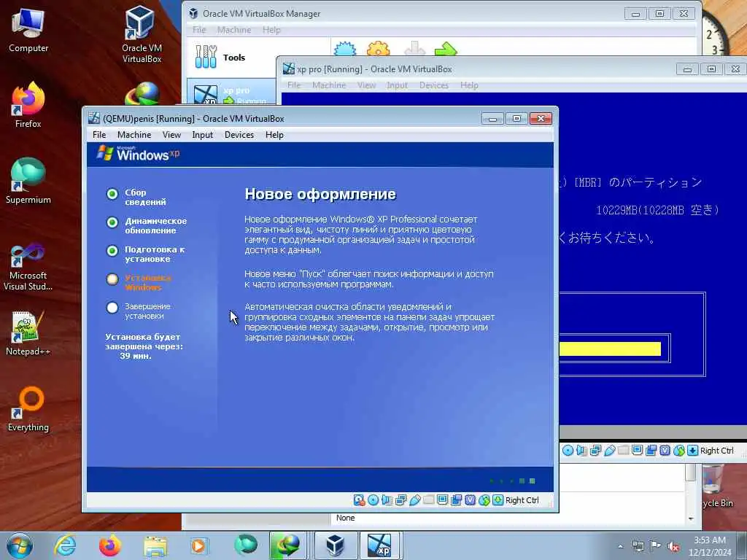Click optical drive indicator in xp pro VM status bar
This screenshot has width=747, height=560.
(568, 451)
